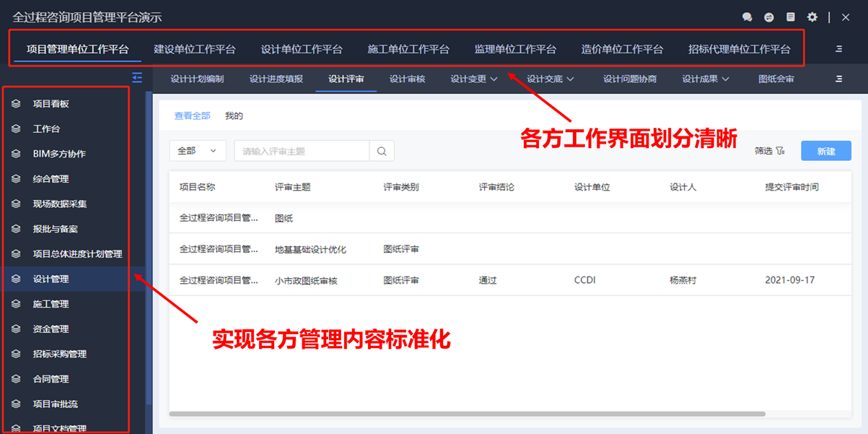Screen dimensions: 868x434
Task: Open 施工管理 in the left sidebar
Action: (51, 304)
